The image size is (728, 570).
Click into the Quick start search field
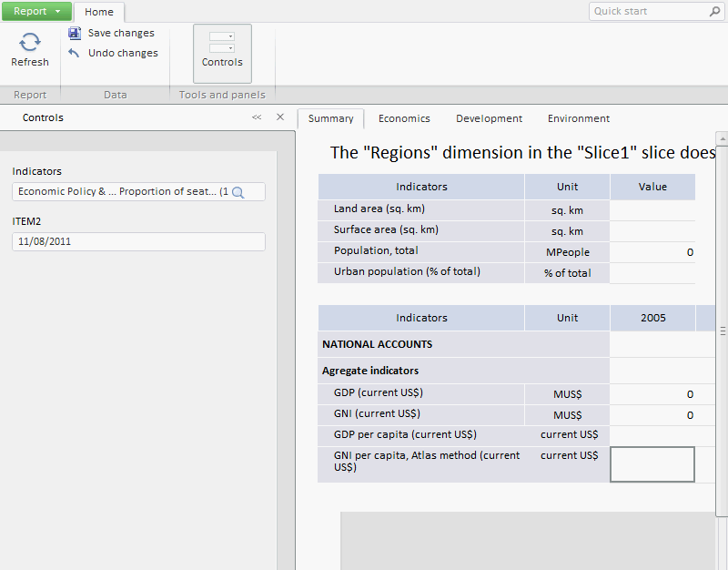click(648, 12)
